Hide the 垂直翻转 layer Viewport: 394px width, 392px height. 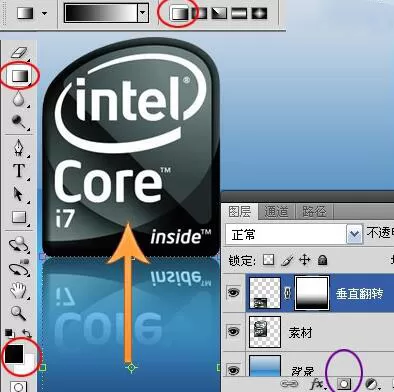coord(233,293)
